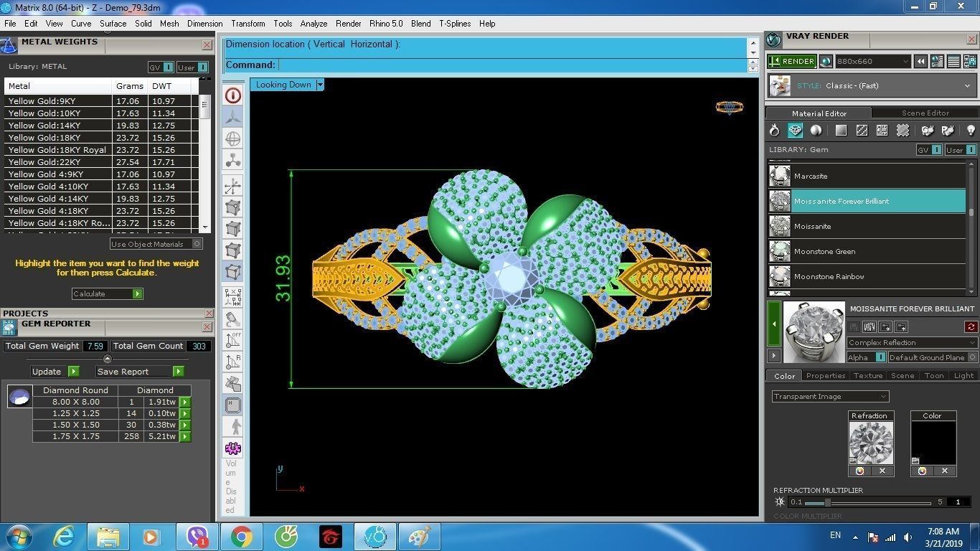Click the V-Ray sphere preview icon beside Render

pos(826,62)
